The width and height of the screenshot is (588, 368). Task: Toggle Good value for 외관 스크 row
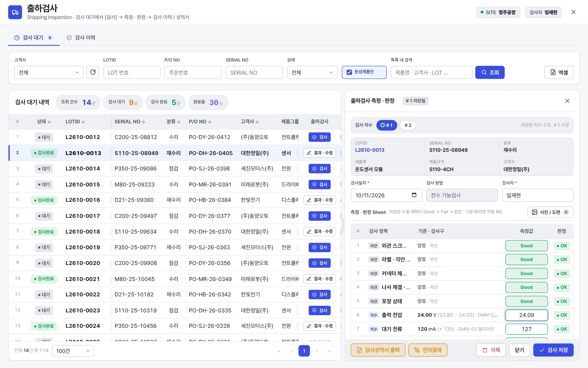click(x=526, y=246)
